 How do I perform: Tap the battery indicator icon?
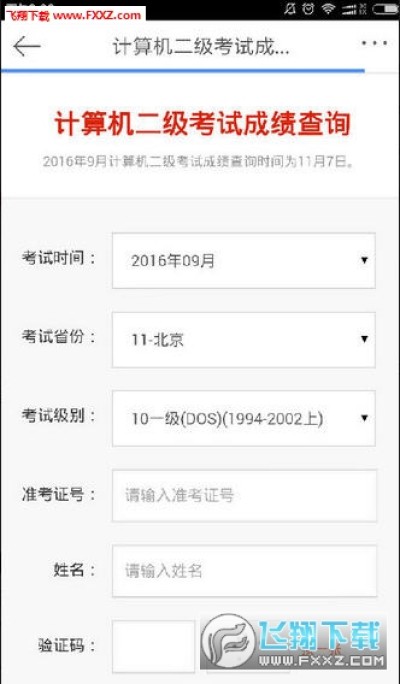tap(385, 8)
